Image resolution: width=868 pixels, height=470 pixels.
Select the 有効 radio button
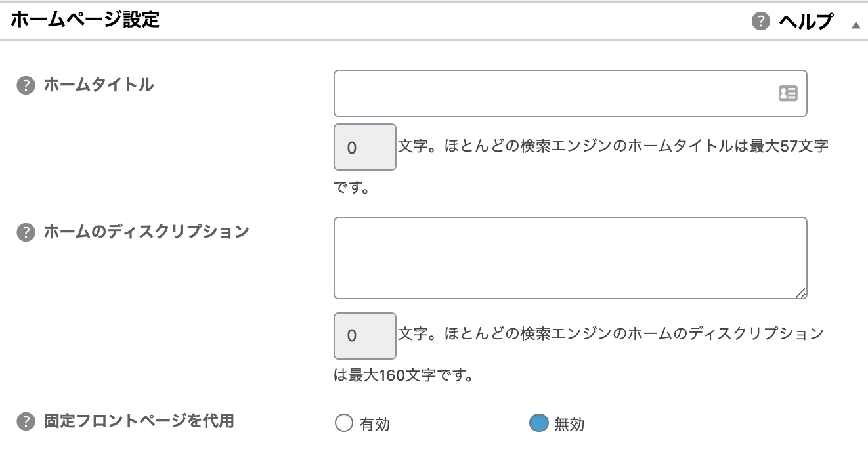pyautogui.click(x=344, y=423)
